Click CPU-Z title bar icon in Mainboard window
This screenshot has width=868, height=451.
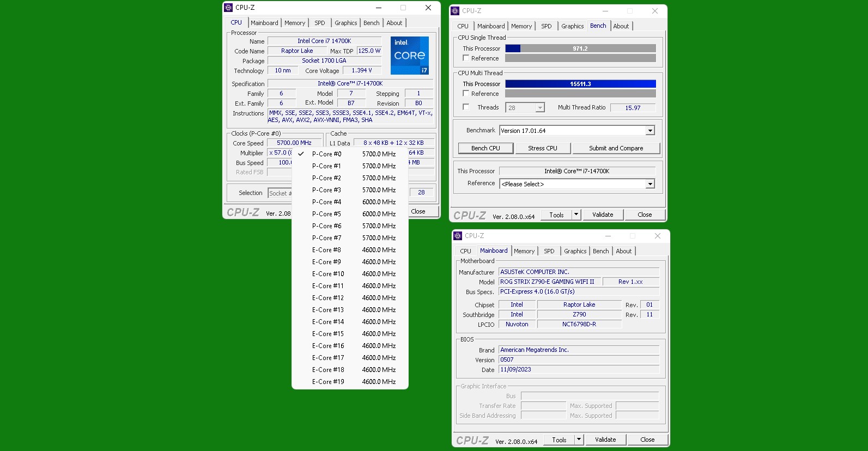pyautogui.click(x=458, y=236)
